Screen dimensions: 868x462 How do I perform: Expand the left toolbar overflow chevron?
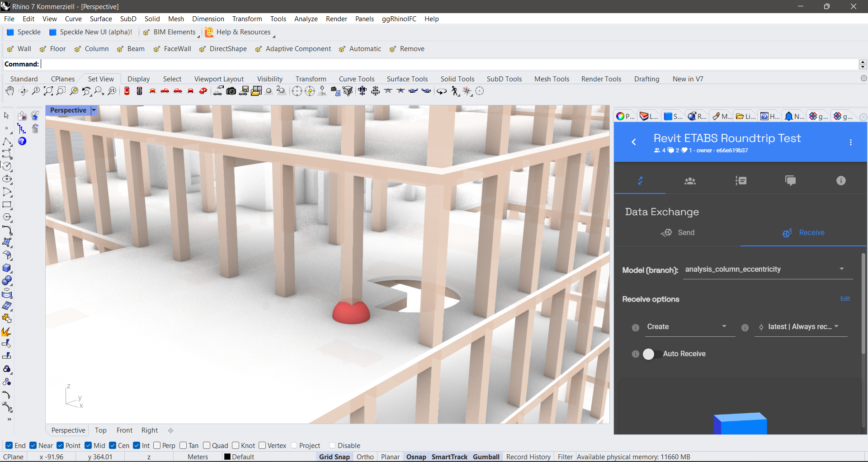(x=9, y=420)
